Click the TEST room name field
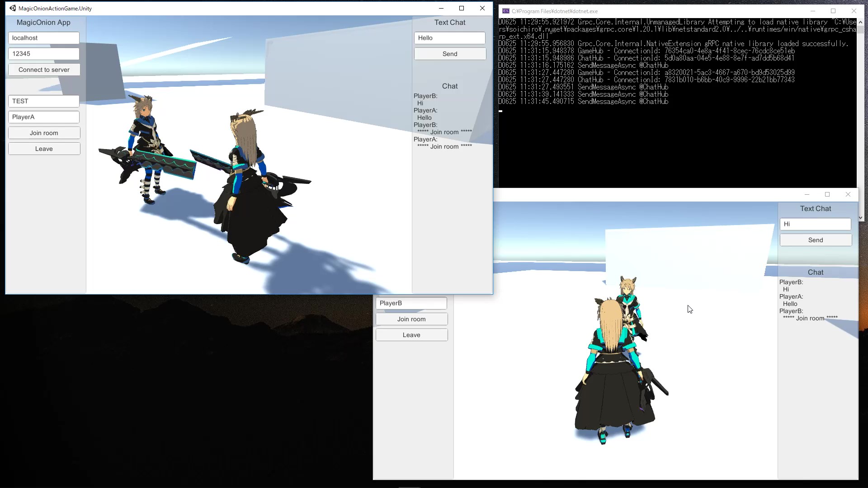The height and width of the screenshot is (488, 868). point(44,101)
